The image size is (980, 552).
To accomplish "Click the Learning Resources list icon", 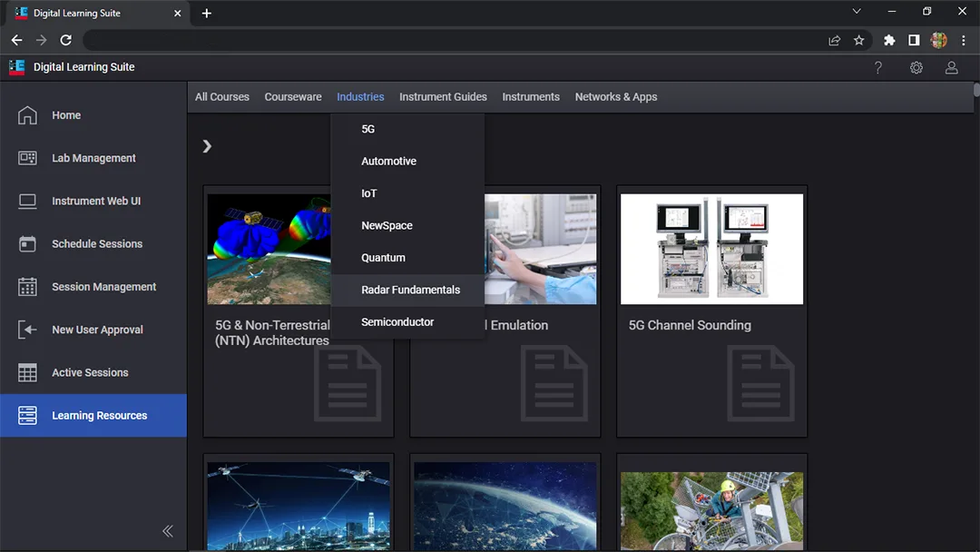I will point(27,415).
